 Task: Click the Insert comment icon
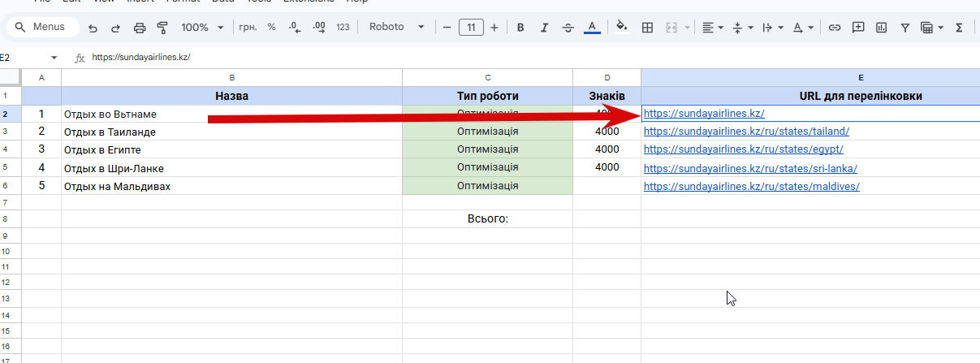(858, 27)
